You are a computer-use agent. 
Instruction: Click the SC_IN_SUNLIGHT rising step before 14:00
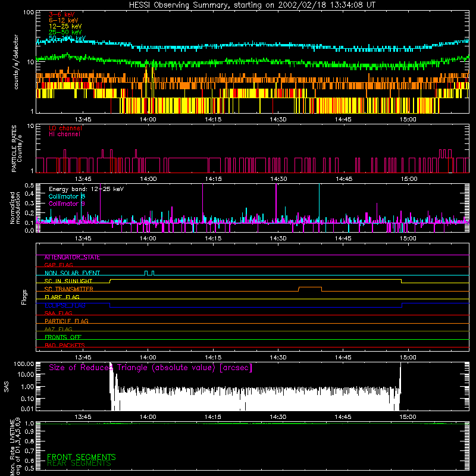[110, 281]
